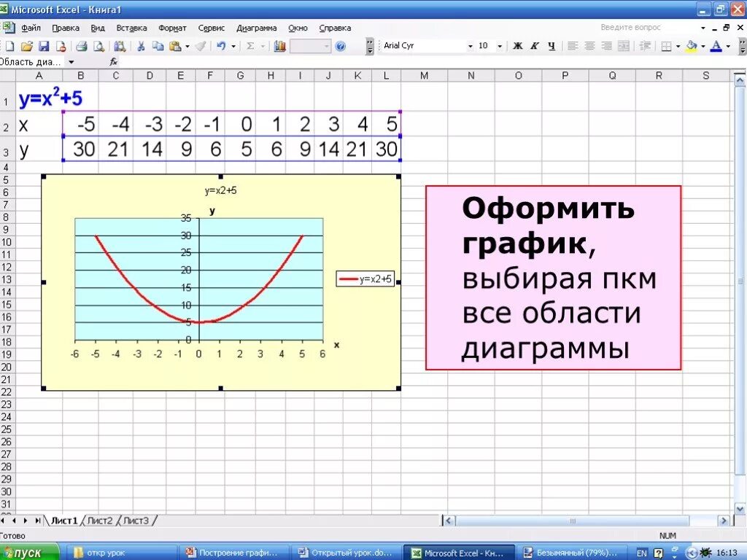Select the chart legend y=x2+5
Viewport: 747px width, 560px height.
[365, 279]
